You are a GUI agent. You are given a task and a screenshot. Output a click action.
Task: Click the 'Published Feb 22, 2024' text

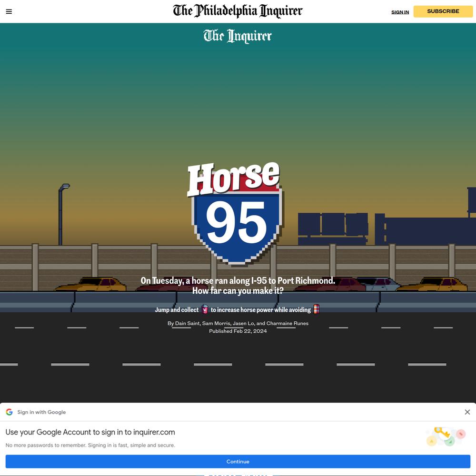[238, 331]
